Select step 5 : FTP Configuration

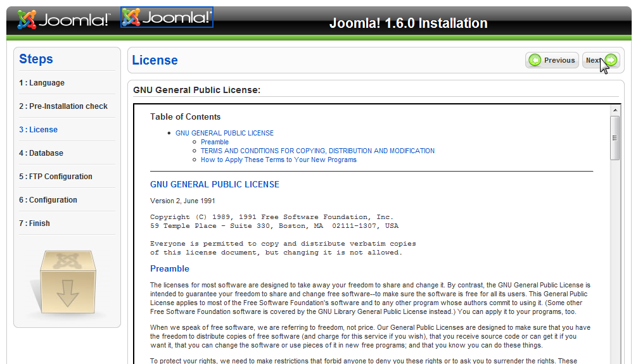click(56, 177)
